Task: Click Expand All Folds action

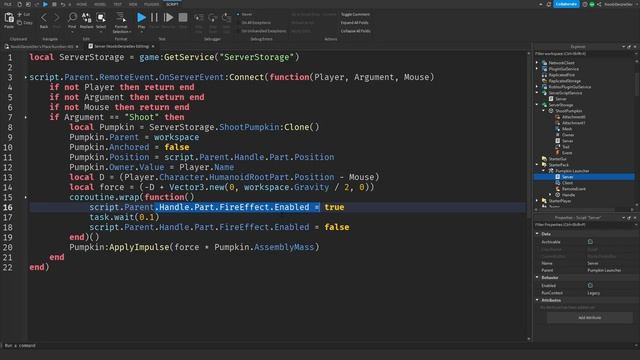Action: pos(354,22)
